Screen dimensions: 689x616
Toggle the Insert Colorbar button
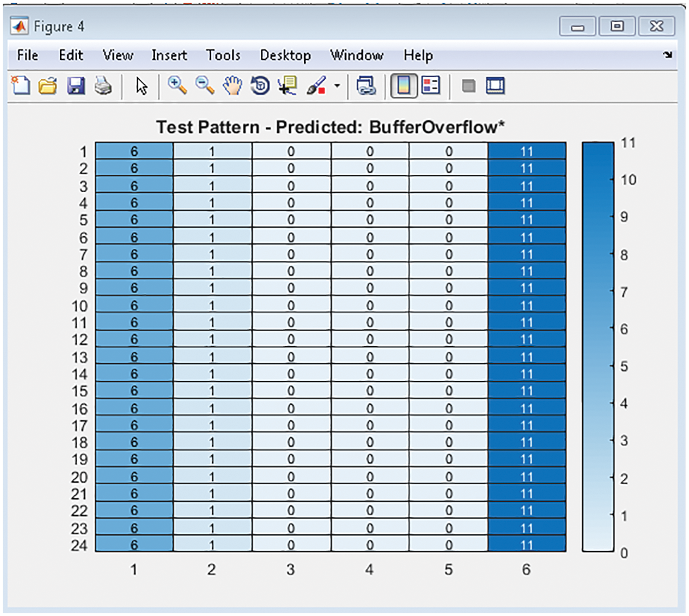[x=404, y=86]
